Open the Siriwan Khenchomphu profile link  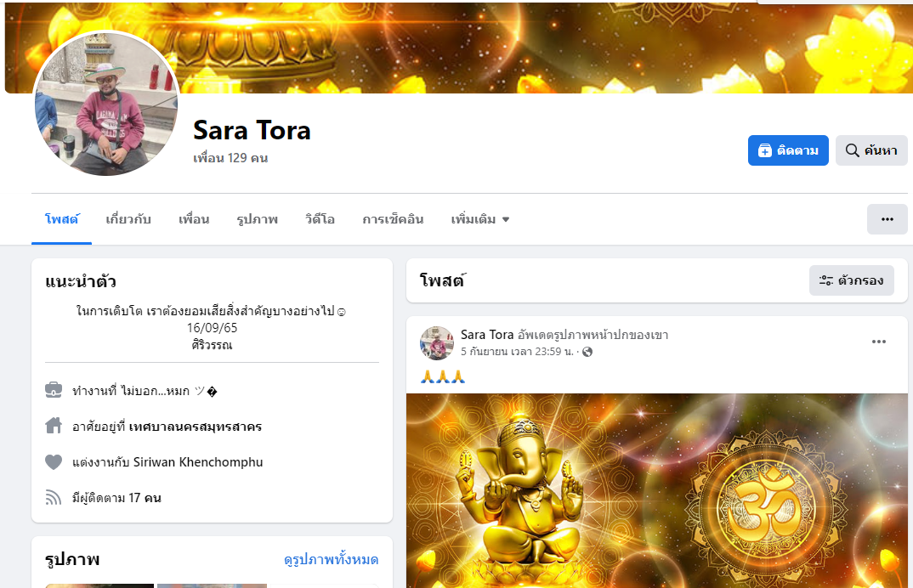198,462
